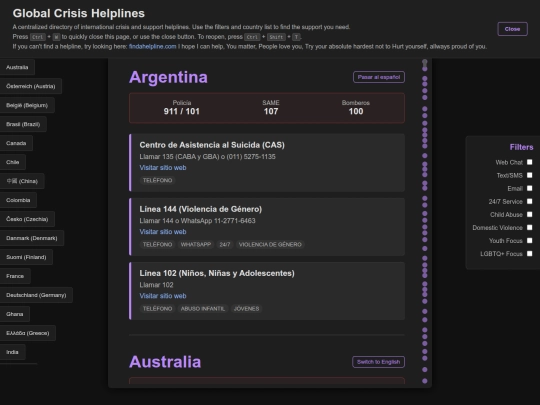Toggle the Text/SMS filter checkbox
Image resolution: width=540 pixels, height=405 pixels.
pyautogui.click(x=529, y=175)
